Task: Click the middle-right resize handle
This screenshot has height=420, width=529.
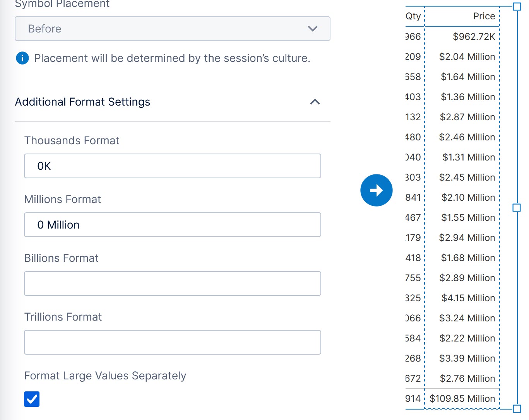Action: click(516, 208)
